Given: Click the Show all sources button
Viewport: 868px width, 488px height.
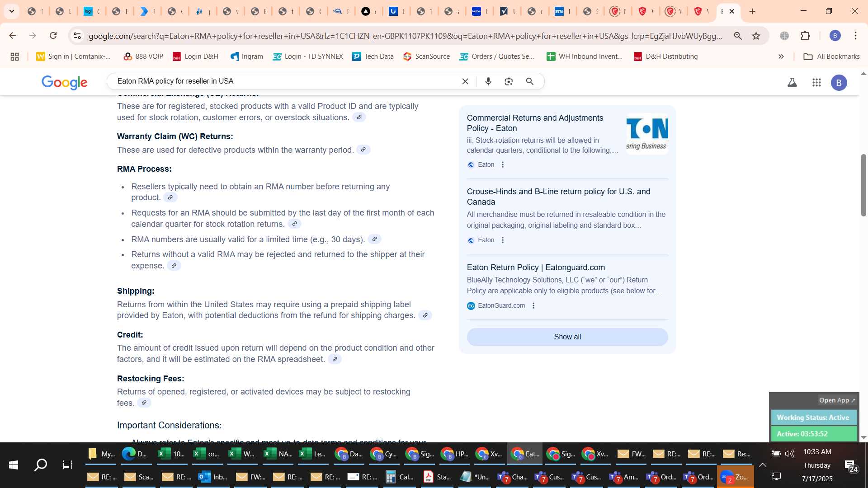Looking at the screenshot, I should coord(567,337).
